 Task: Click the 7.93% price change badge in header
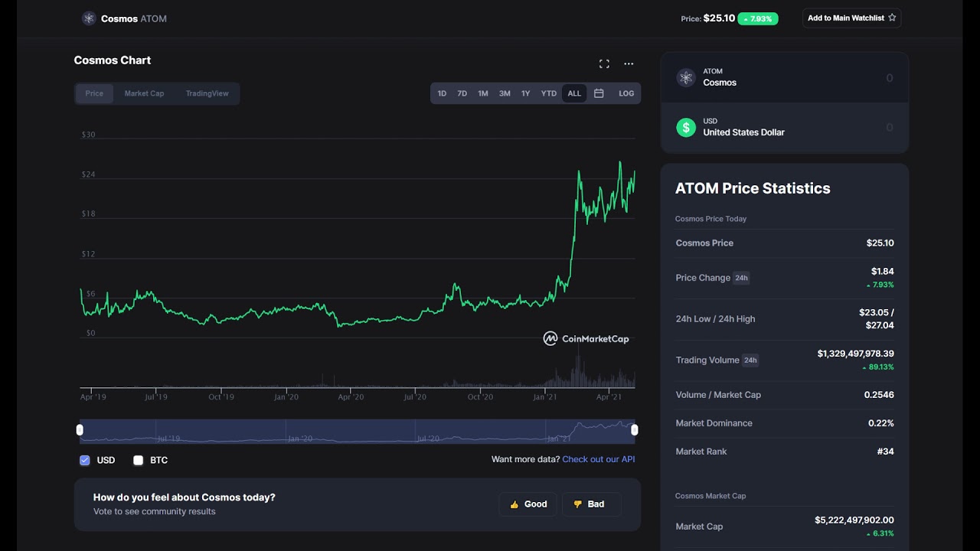[x=758, y=18]
